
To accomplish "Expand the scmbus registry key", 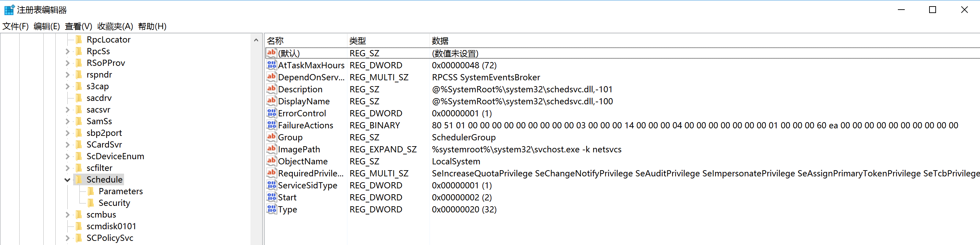I will pyautogui.click(x=67, y=215).
